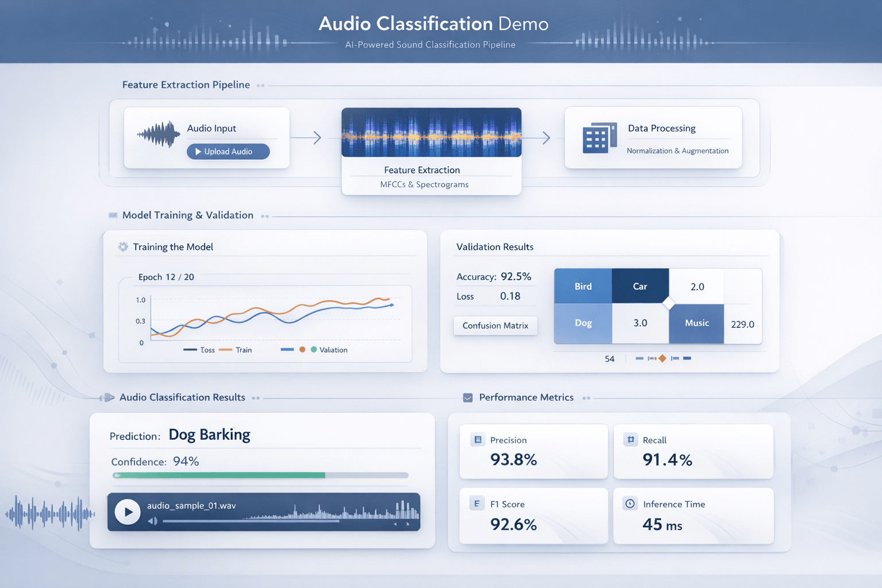Open the Confusion Matrix
The height and width of the screenshot is (588, 882).
tap(494, 326)
